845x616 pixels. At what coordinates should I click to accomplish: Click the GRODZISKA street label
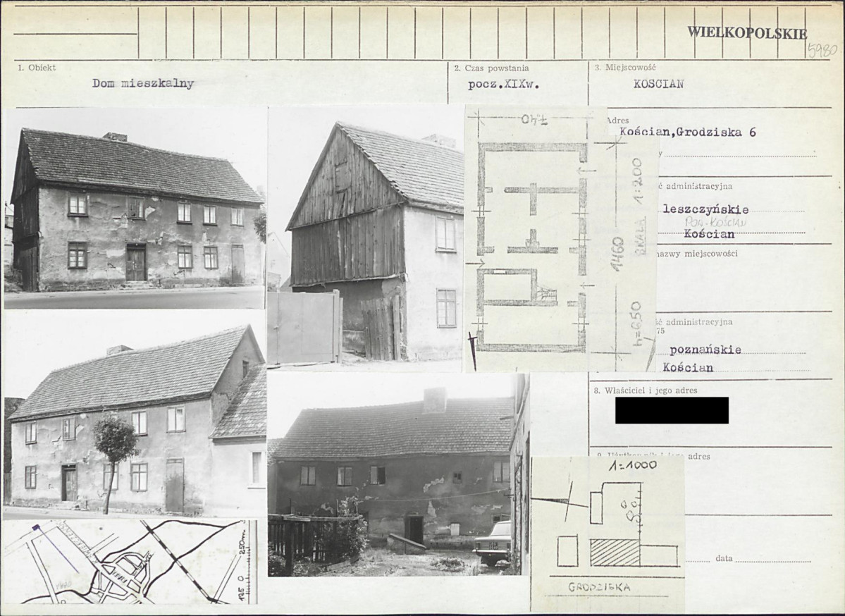click(x=599, y=587)
